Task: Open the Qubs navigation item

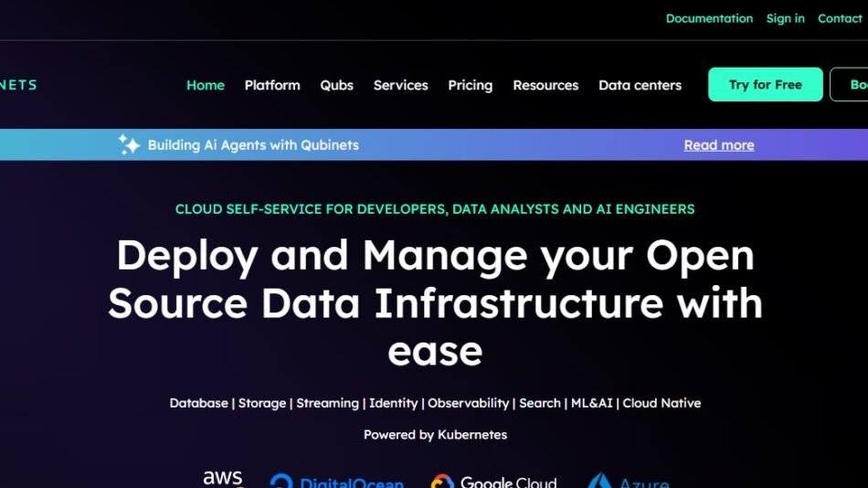Action: 336,85
